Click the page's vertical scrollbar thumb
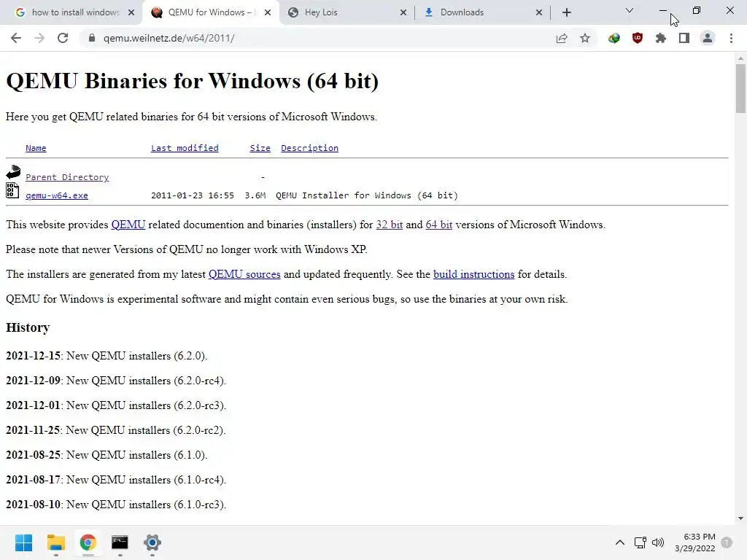The image size is (747, 560). pyautogui.click(x=740, y=88)
